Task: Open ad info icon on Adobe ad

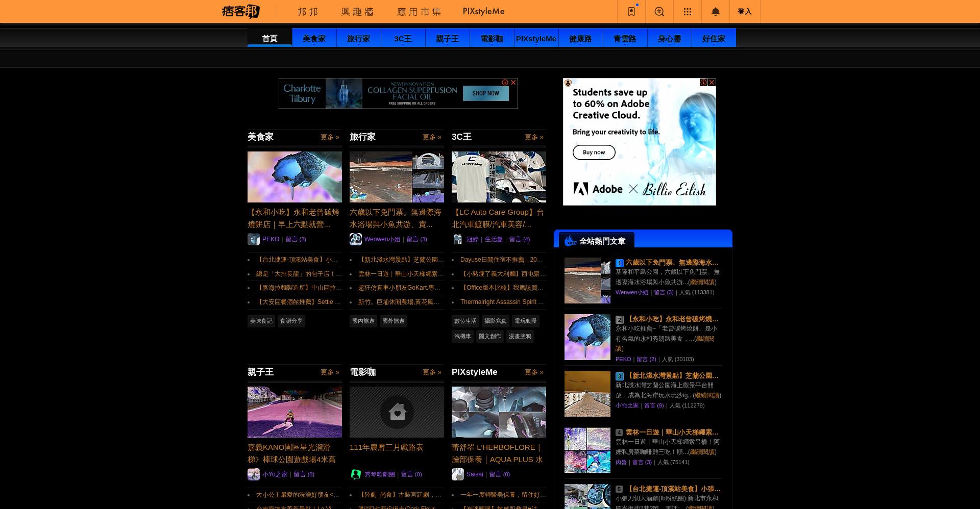Action: point(703,82)
